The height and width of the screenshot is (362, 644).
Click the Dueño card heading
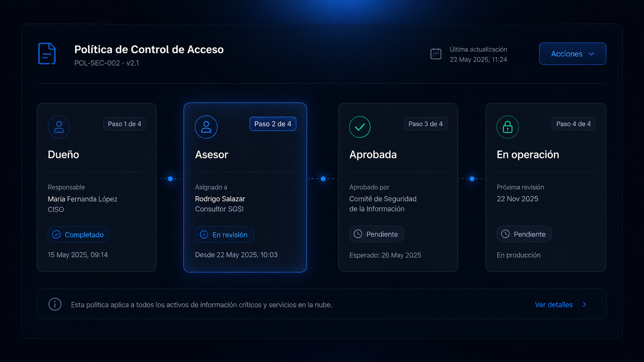[x=64, y=155]
